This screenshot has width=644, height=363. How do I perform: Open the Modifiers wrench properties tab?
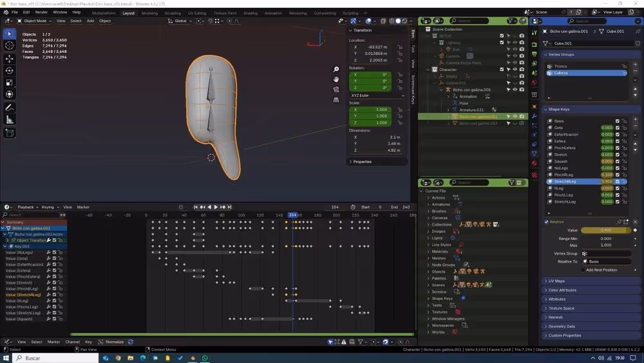pyautogui.click(x=535, y=116)
